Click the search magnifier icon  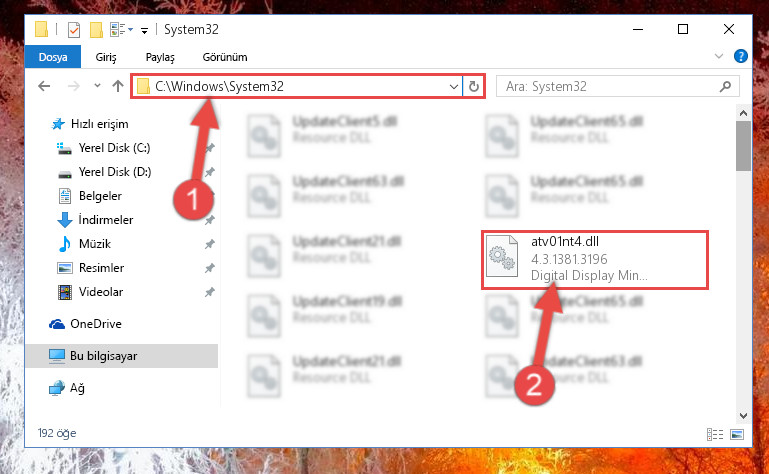coord(725,87)
